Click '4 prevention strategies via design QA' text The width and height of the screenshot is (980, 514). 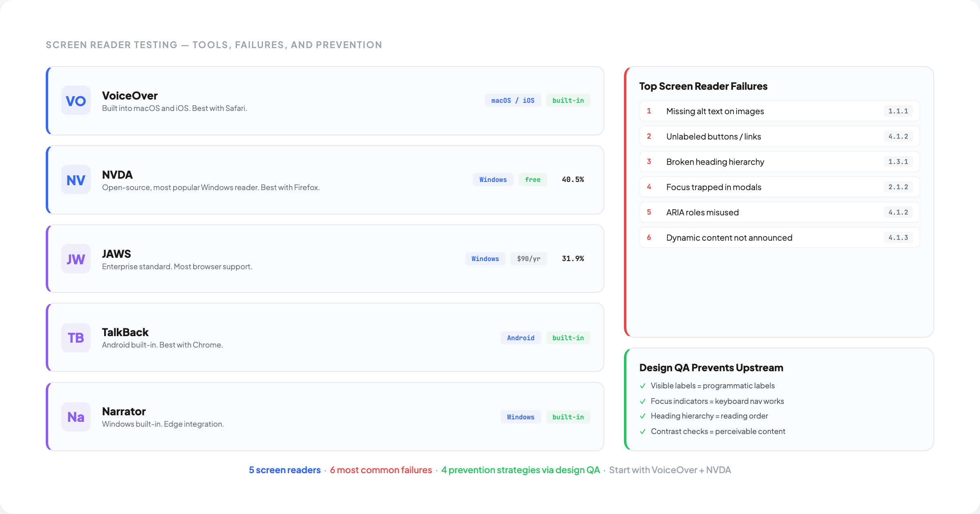pyautogui.click(x=520, y=470)
